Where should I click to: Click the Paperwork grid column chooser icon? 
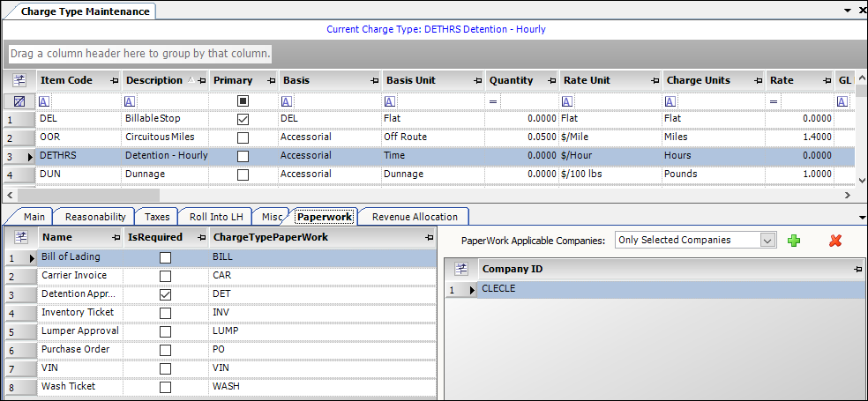[21, 237]
